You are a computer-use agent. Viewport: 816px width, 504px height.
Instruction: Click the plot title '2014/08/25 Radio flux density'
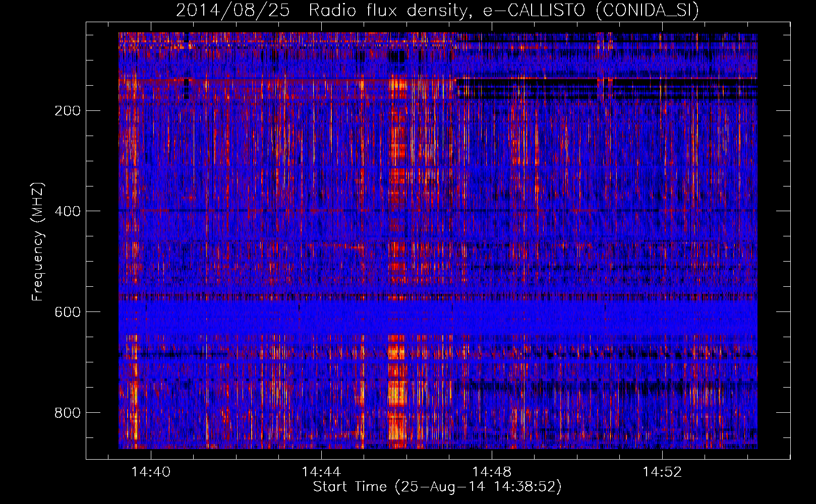coord(437,11)
